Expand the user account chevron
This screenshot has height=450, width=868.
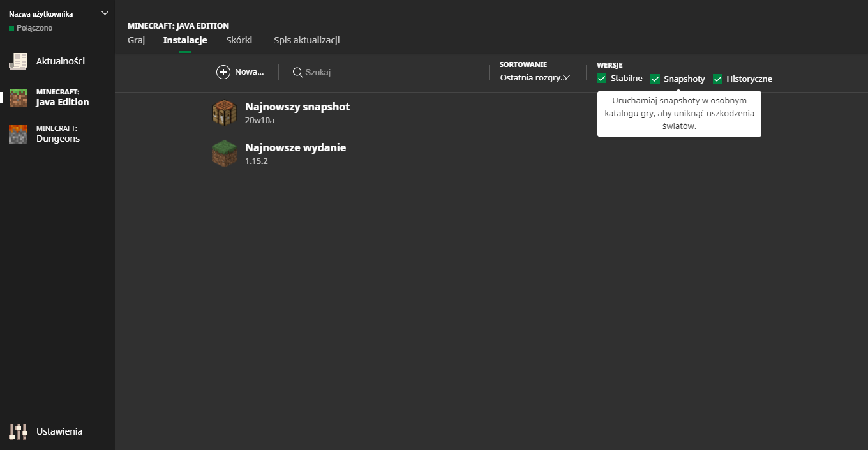click(x=105, y=13)
